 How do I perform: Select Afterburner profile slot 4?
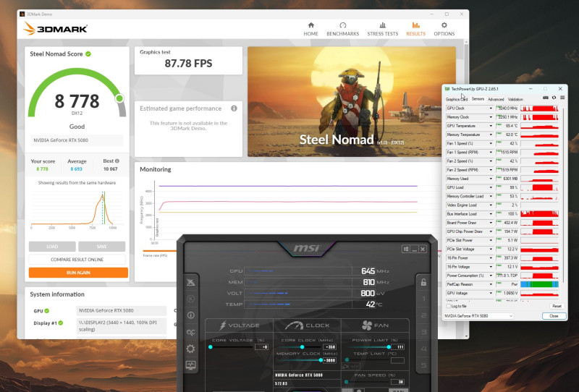423,349
